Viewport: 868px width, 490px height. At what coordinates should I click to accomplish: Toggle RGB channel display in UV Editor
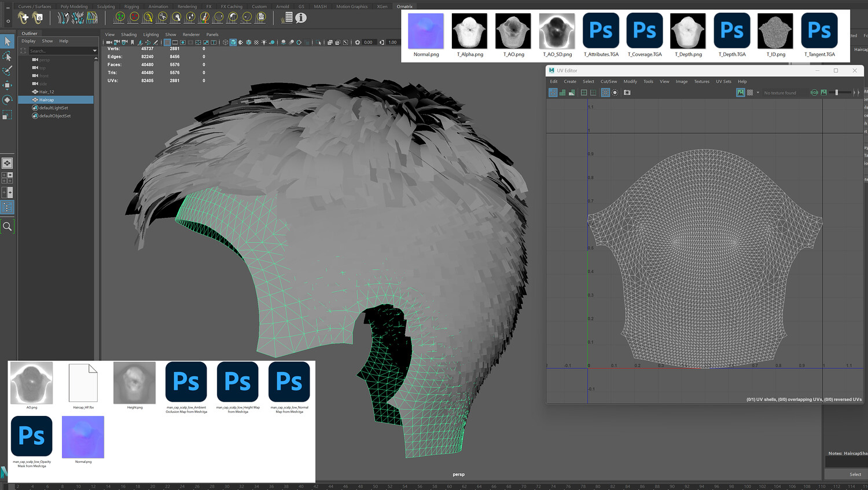click(x=815, y=93)
